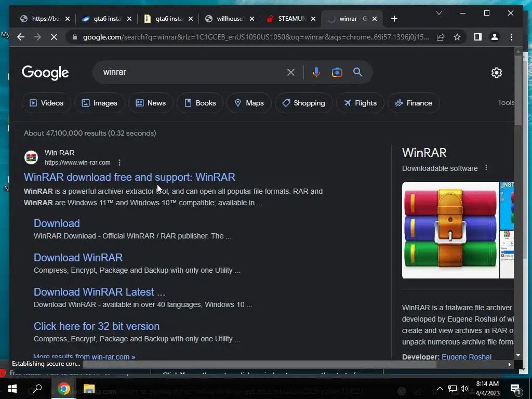Image resolution: width=532 pixels, height=399 pixels.
Task: Open the taskbar clock showing 8:14 AM
Action: pyautogui.click(x=487, y=389)
